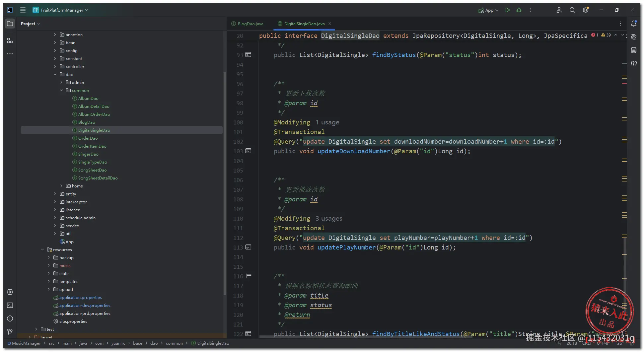Image resolution: width=644 pixels, height=352 pixels.
Task: Click the DigitalSingleDao breadcrumb
Action: (x=213, y=343)
